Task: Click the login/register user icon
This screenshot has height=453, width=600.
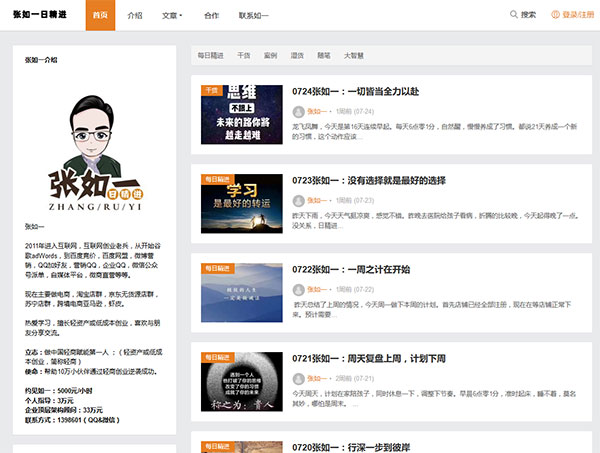Action: coord(555,15)
